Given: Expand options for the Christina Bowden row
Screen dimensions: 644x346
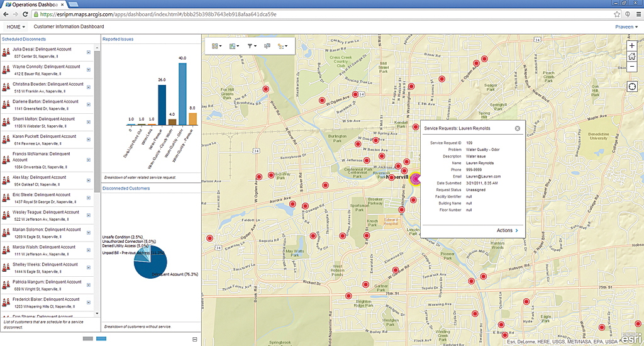Looking at the screenshot, I should [x=89, y=87].
